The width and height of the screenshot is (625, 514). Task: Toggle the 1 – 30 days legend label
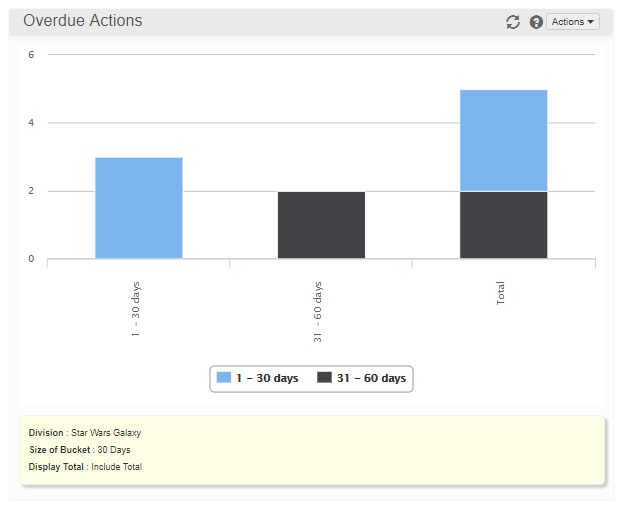click(267, 378)
